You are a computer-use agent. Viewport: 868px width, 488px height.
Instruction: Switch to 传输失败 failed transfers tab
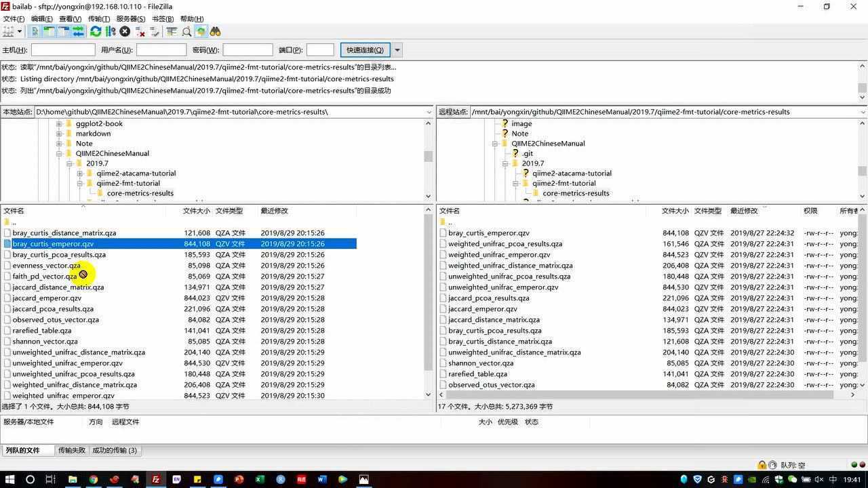point(72,451)
